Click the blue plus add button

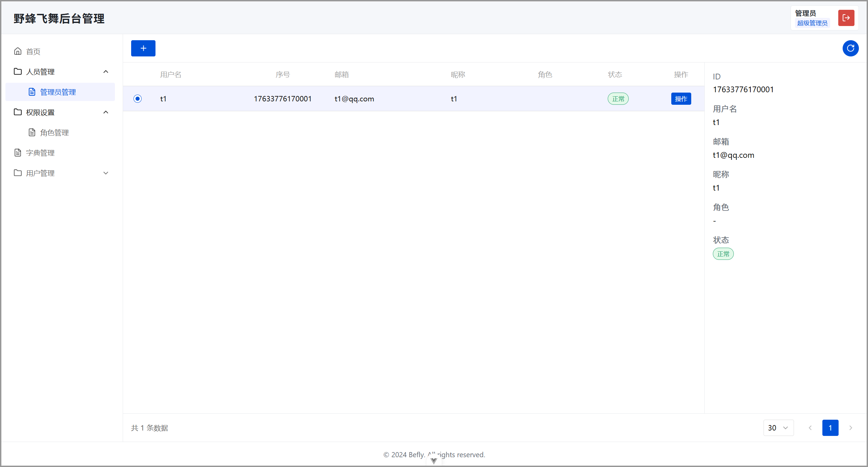coord(143,48)
